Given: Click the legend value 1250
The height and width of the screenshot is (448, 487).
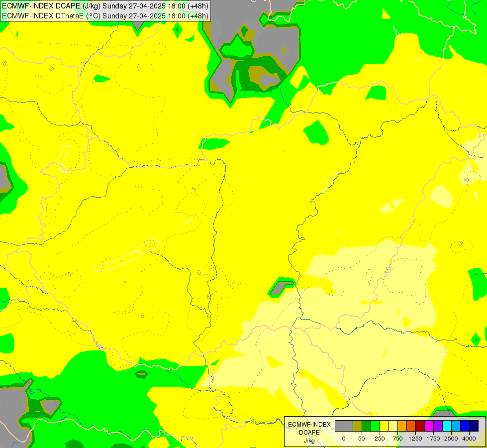Looking at the screenshot, I should [x=415, y=439].
